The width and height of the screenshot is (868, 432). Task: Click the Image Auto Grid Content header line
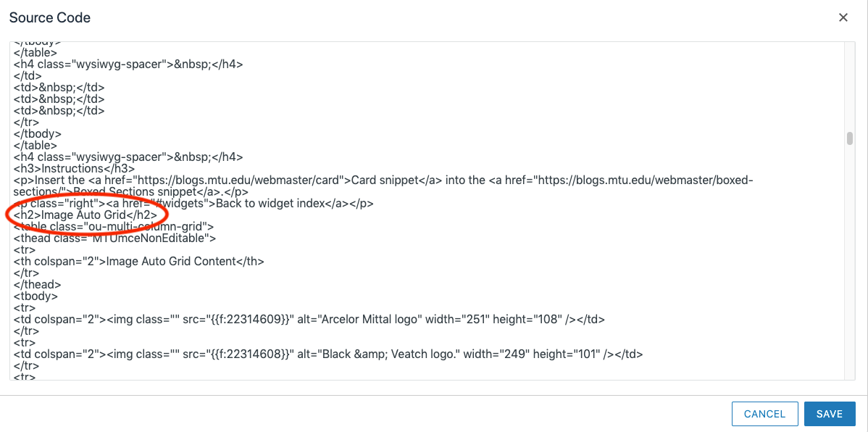138,261
